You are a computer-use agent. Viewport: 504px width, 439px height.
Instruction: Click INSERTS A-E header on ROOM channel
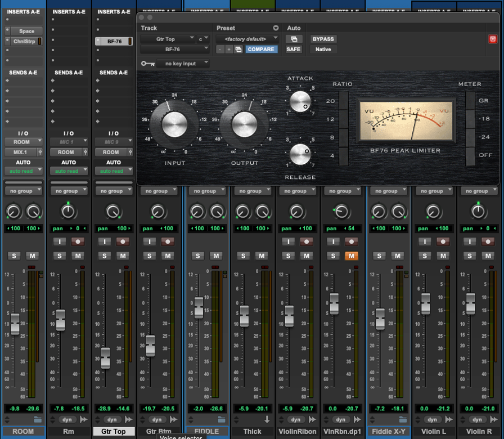(x=24, y=12)
